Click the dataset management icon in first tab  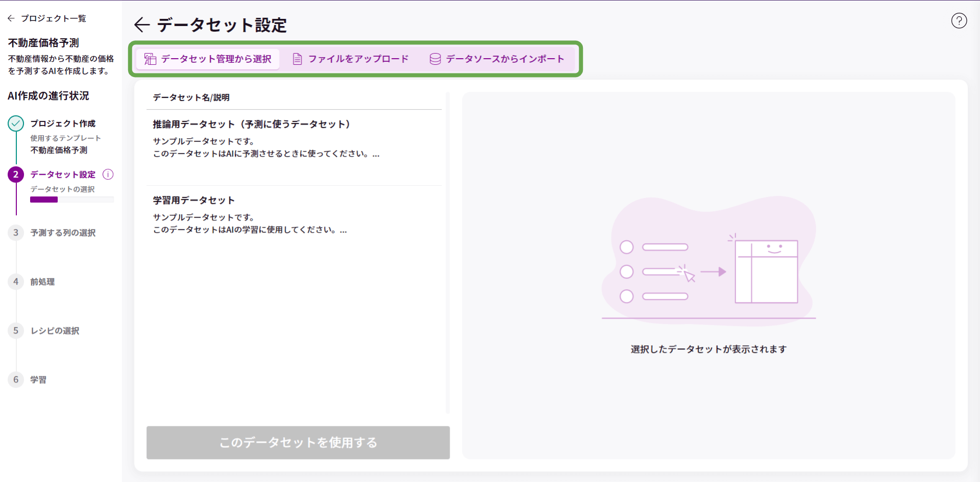pyautogui.click(x=150, y=59)
